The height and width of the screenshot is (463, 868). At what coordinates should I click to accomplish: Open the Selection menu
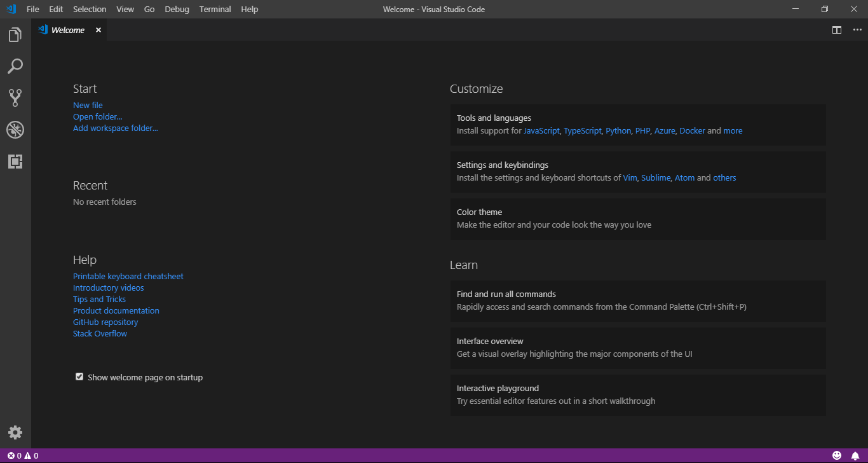click(x=90, y=10)
